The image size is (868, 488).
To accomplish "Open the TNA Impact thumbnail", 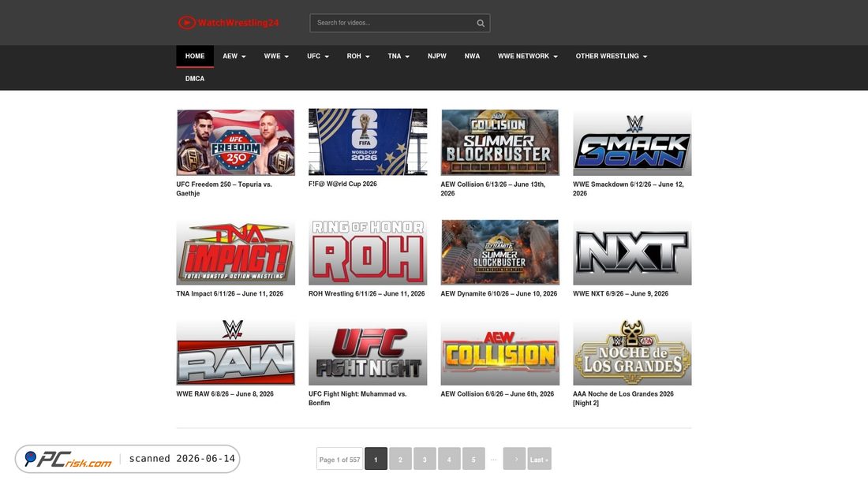I will [x=236, y=251].
